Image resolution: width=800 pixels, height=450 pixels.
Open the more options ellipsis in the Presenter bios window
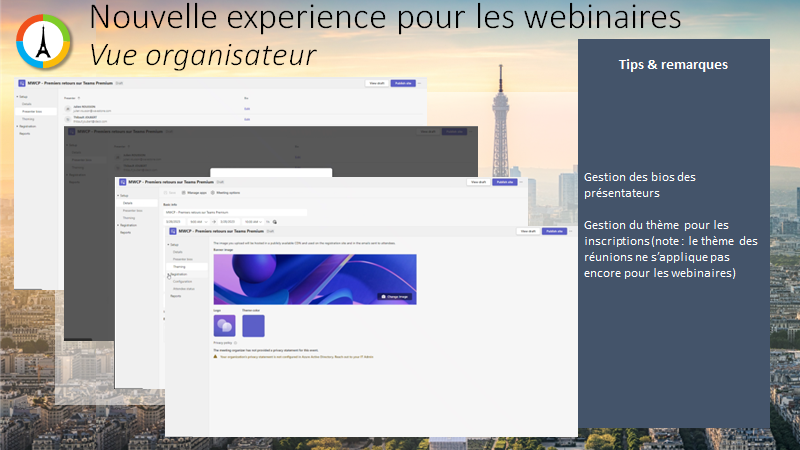[419, 83]
